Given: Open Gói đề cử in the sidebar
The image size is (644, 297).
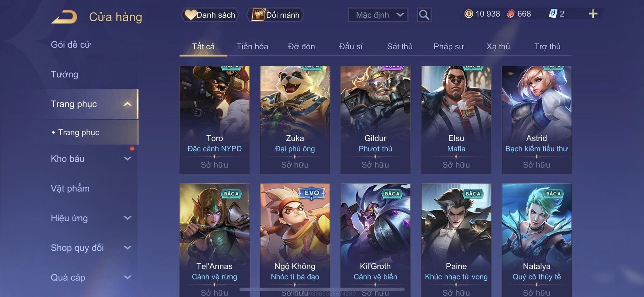Looking at the screenshot, I should click(71, 45).
